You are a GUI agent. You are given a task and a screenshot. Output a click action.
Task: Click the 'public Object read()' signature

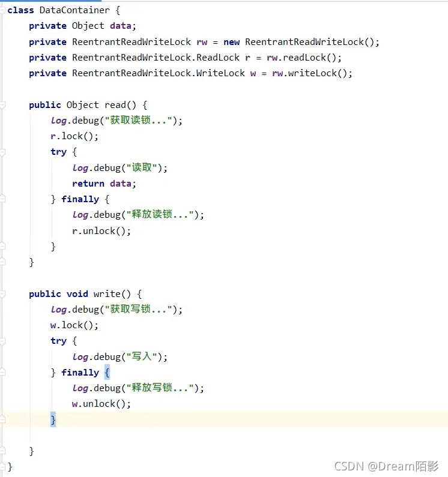coord(82,105)
